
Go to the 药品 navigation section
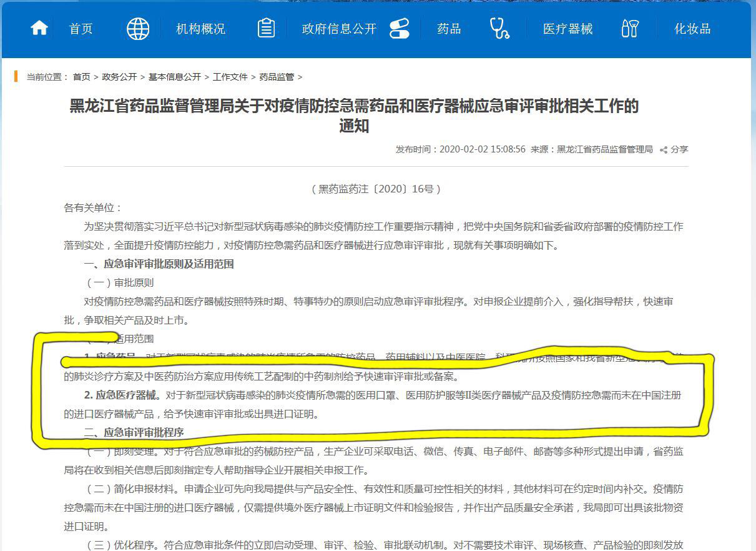449,29
